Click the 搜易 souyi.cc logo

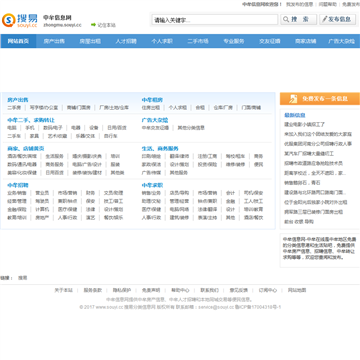point(20,20)
